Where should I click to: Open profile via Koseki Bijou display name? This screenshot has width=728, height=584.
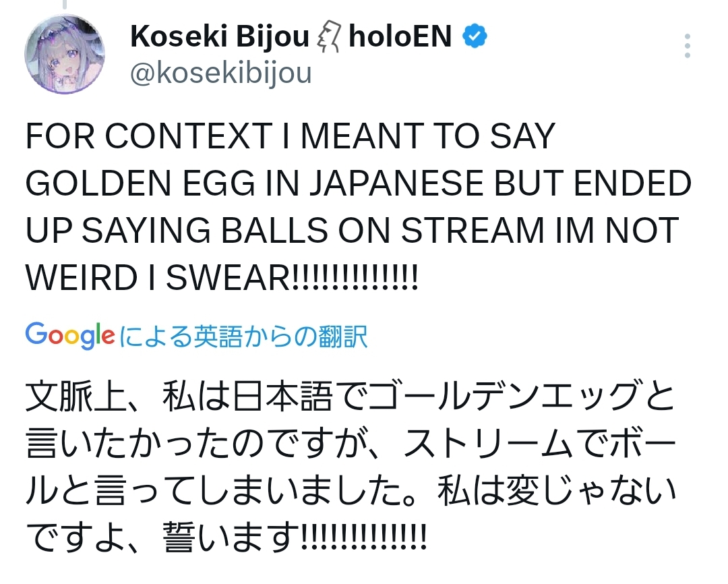coord(219,36)
